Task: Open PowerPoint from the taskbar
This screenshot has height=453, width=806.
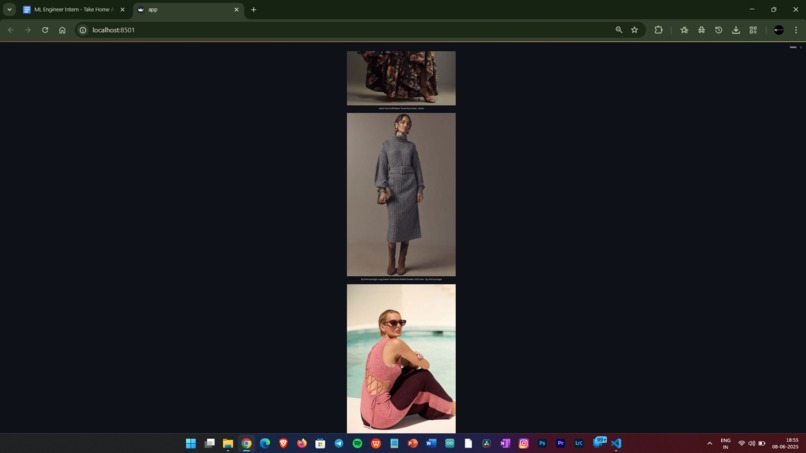Action: click(x=413, y=443)
